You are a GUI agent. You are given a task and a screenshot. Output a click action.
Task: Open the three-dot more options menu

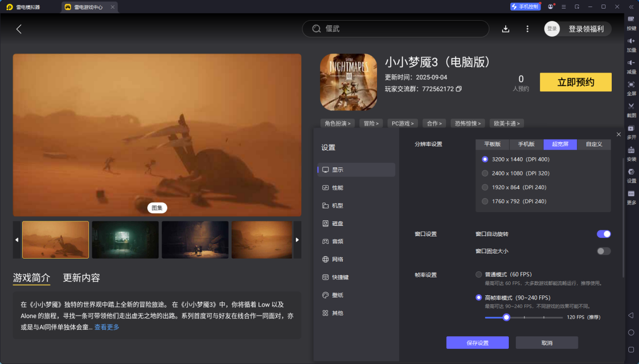(527, 29)
